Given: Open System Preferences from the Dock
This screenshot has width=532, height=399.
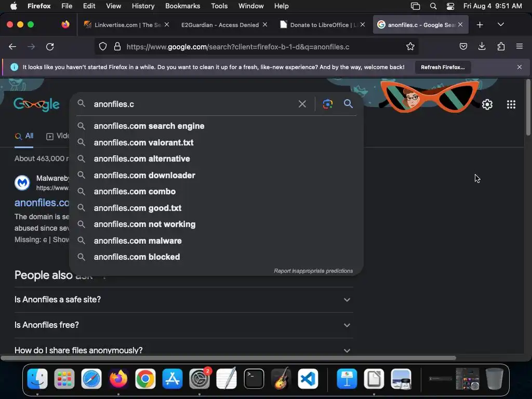Looking at the screenshot, I should point(199,379).
